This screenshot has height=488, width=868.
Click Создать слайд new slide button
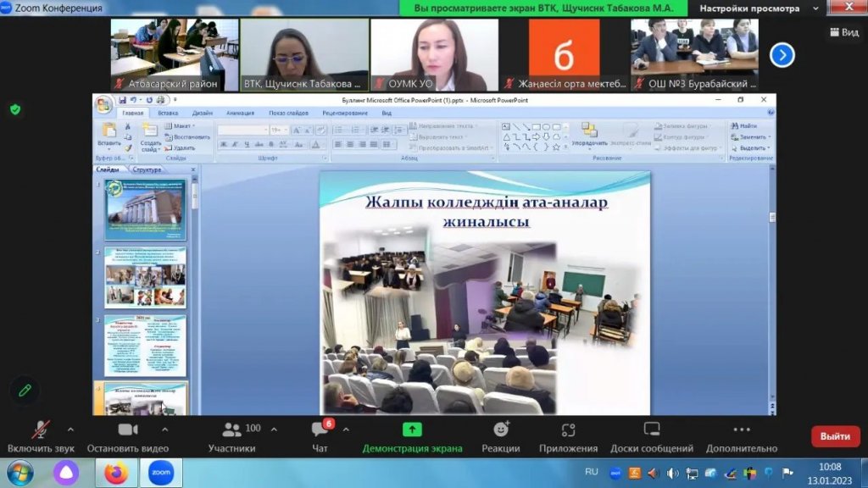click(150, 137)
